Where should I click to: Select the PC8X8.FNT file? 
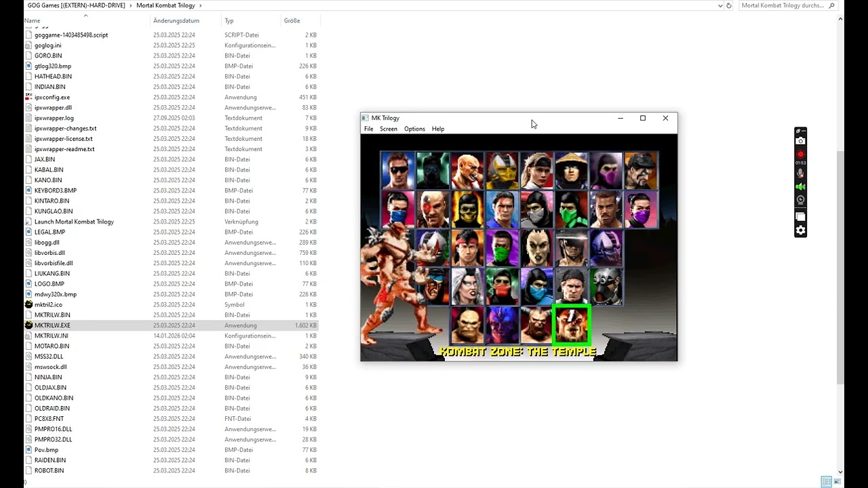(x=49, y=419)
